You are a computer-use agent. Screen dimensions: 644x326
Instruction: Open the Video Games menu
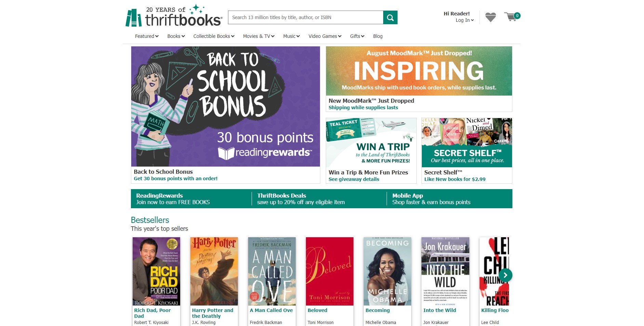(x=325, y=36)
